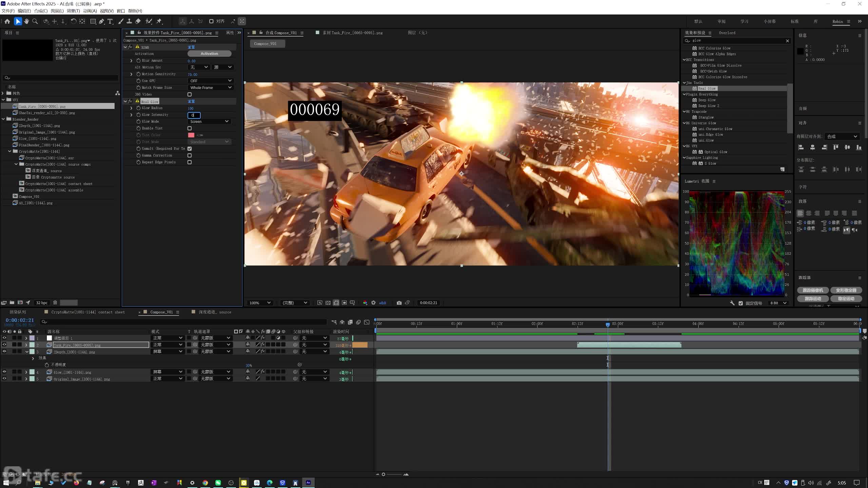This screenshot has width=868, height=488.
Task: Select the Pen tool in the toolbar
Action: [101, 21]
